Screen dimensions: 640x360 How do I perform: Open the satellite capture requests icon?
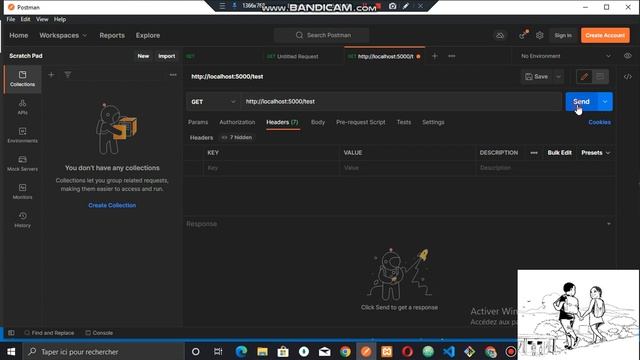tap(523, 35)
